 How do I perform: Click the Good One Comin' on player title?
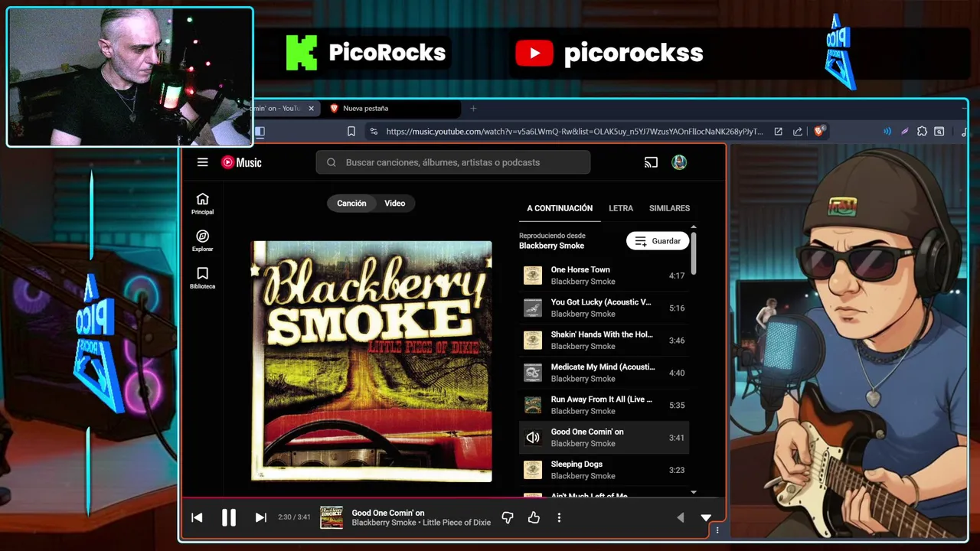click(x=388, y=513)
